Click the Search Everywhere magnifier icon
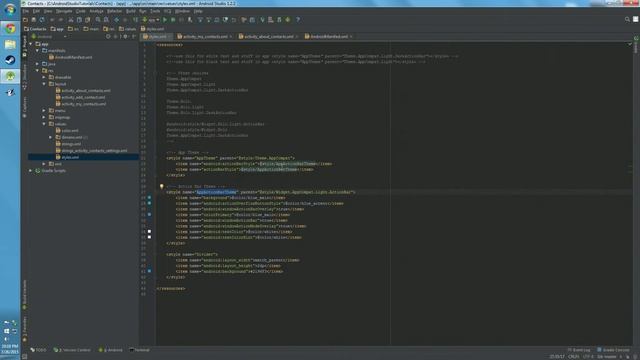 click(x=627, y=19)
